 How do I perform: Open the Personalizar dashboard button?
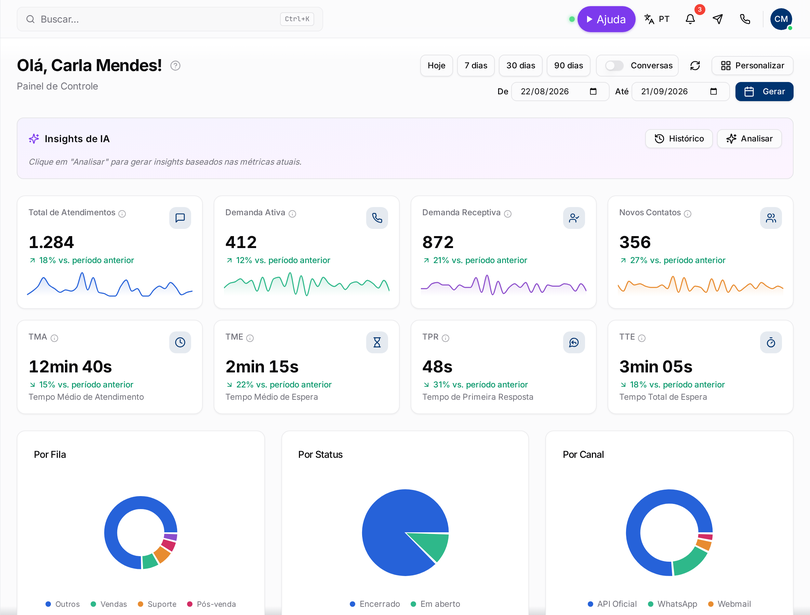point(752,66)
